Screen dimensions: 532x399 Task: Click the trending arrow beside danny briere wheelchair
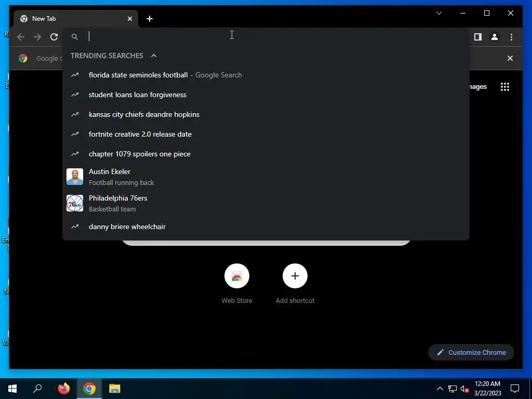tap(75, 227)
